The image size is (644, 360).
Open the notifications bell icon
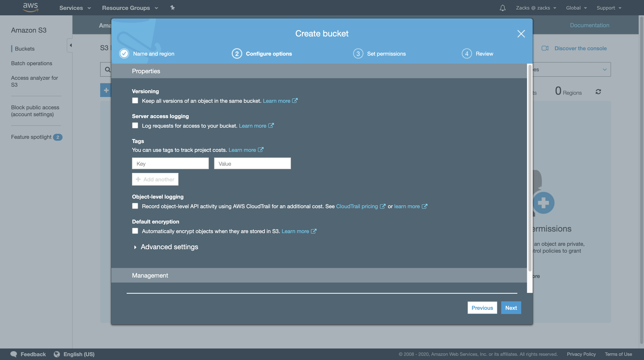pos(503,8)
